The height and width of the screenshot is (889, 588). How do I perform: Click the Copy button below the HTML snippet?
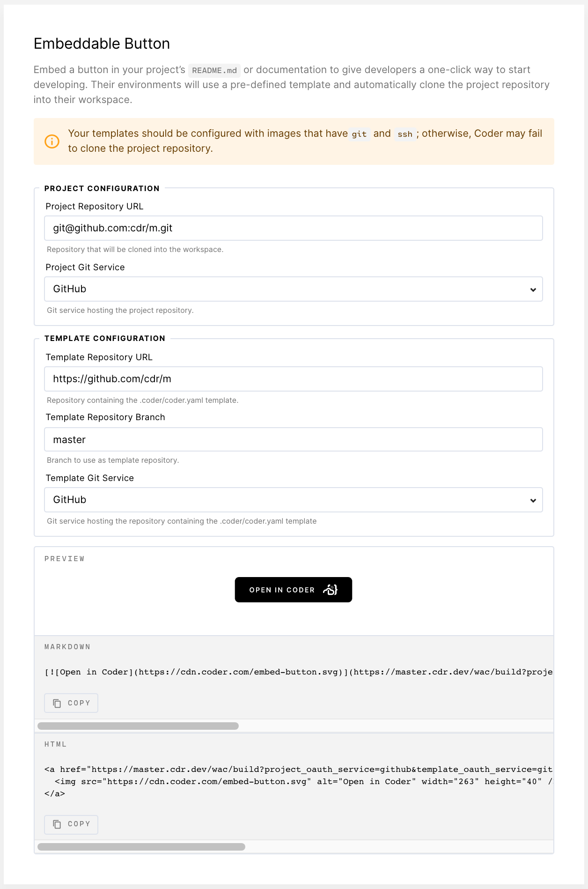click(x=71, y=824)
